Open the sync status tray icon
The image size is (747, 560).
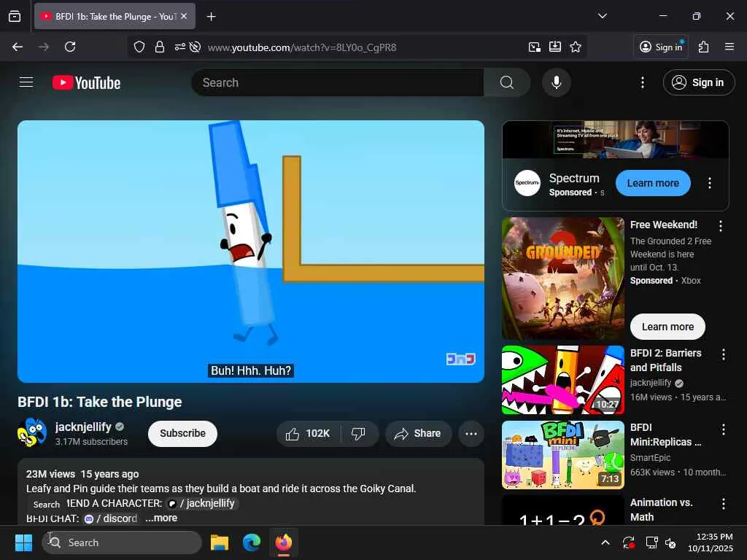(628, 542)
